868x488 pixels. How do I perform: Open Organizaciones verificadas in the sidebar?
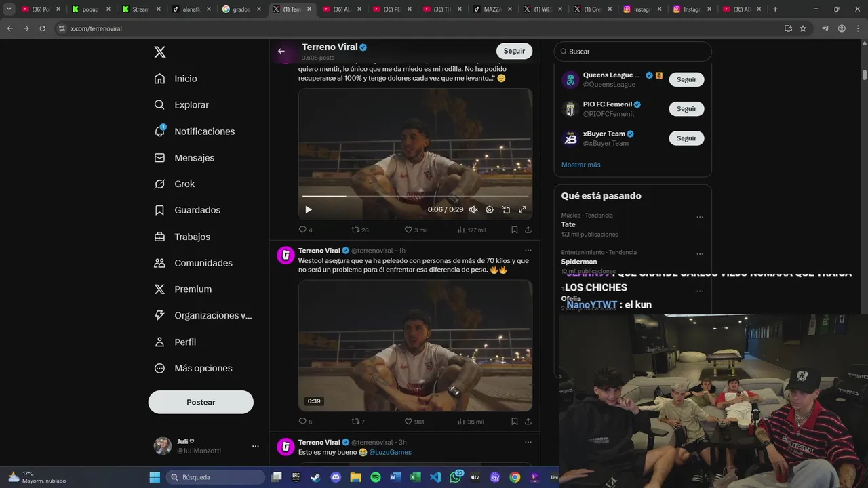(x=203, y=315)
